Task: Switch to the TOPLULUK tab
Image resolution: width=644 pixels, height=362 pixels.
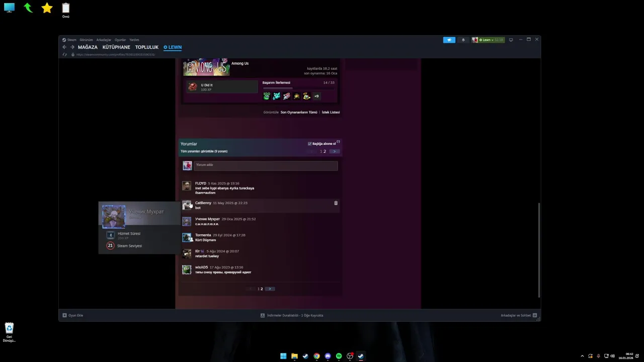Action: (147, 47)
